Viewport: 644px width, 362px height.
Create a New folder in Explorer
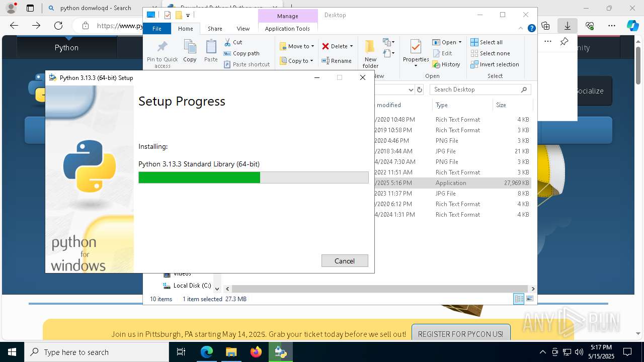pos(370,54)
